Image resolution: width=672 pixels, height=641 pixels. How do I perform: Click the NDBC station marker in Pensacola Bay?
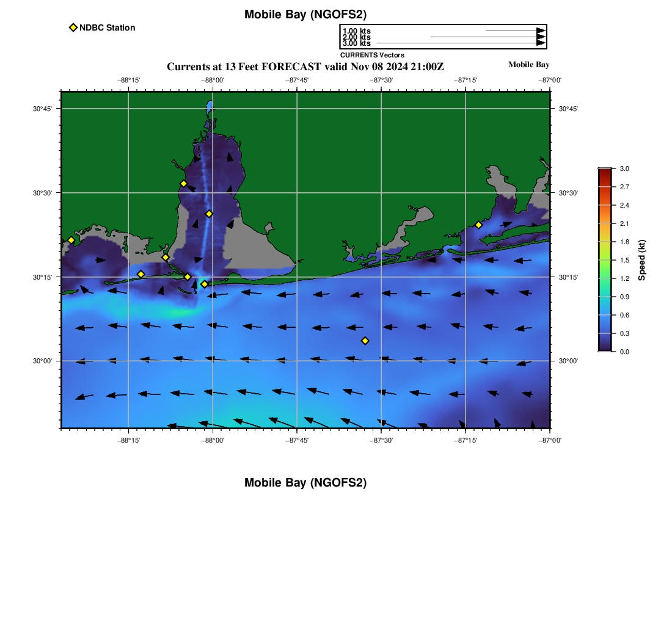click(478, 225)
